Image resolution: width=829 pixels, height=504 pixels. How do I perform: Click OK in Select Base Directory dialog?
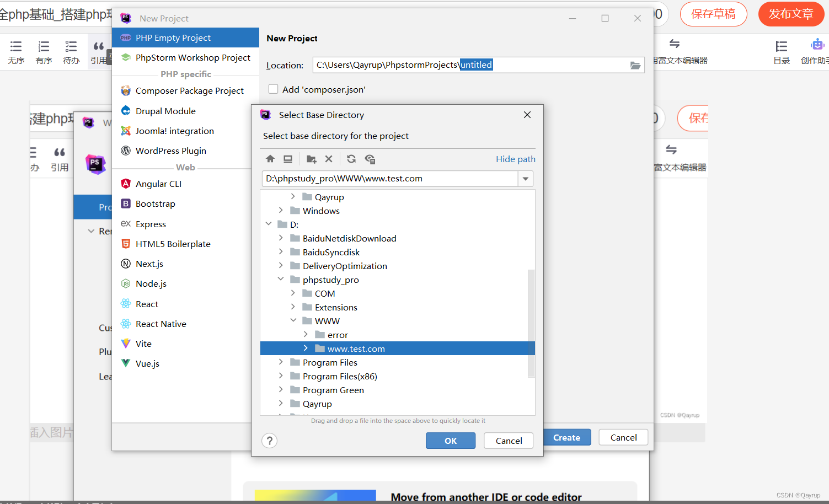tap(451, 441)
